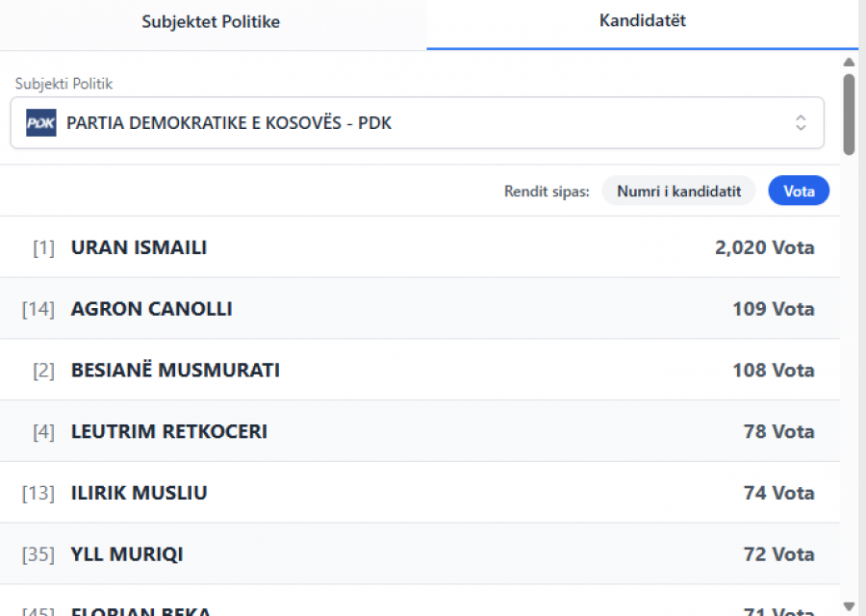Choose ILIRIK MUSLIU from the list
866x616 pixels.
(x=139, y=494)
